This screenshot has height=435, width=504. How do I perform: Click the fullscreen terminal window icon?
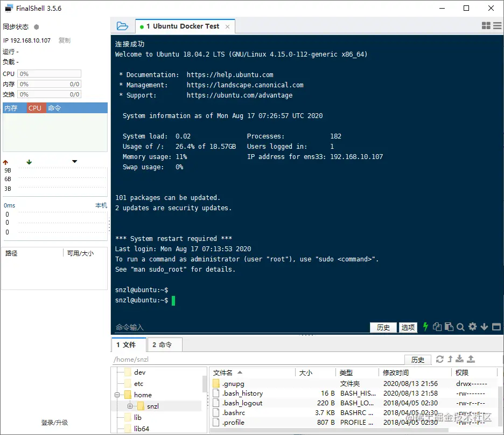(496, 327)
